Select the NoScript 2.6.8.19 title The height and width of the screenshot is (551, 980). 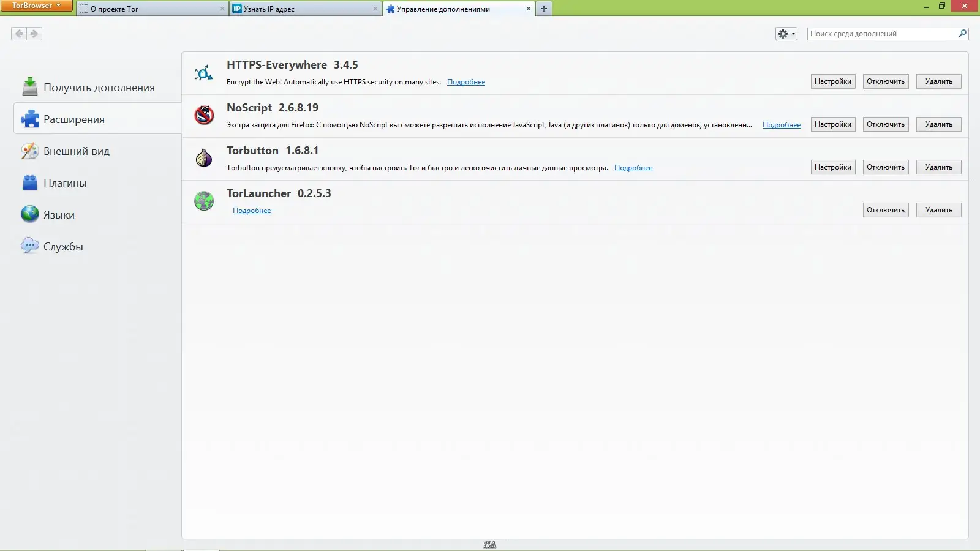click(x=273, y=108)
